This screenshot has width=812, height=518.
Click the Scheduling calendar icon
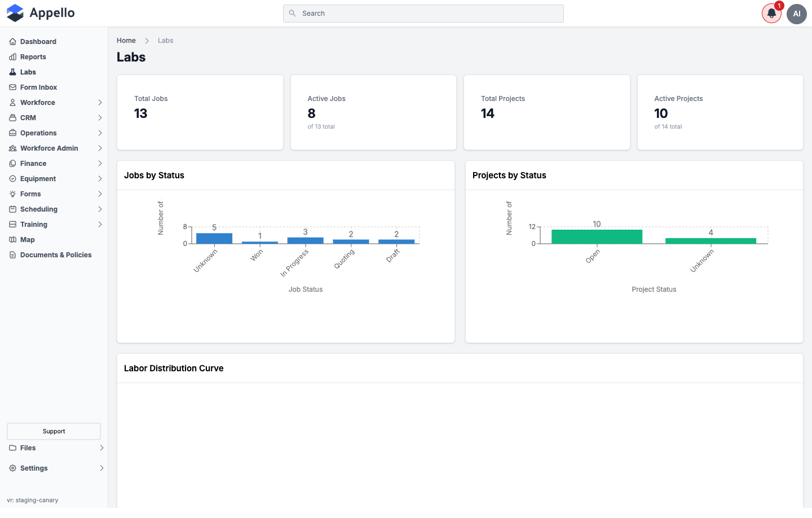pyautogui.click(x=12, y=209)
